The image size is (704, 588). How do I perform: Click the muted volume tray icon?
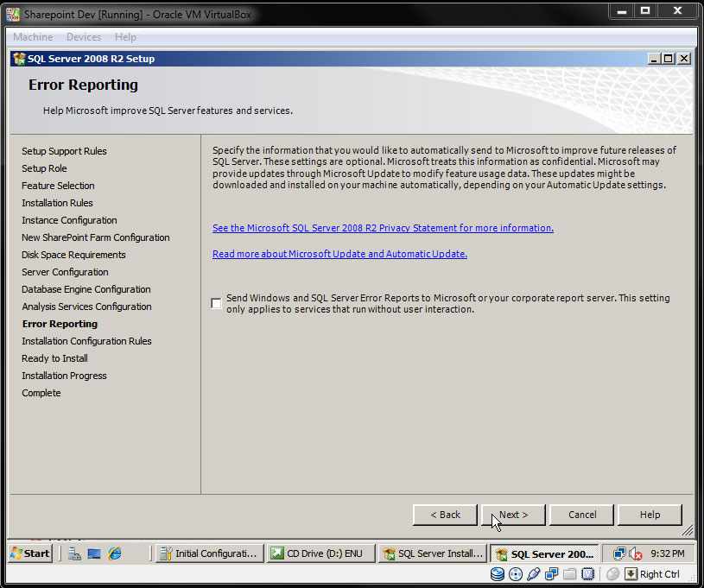tap(635, 553)
